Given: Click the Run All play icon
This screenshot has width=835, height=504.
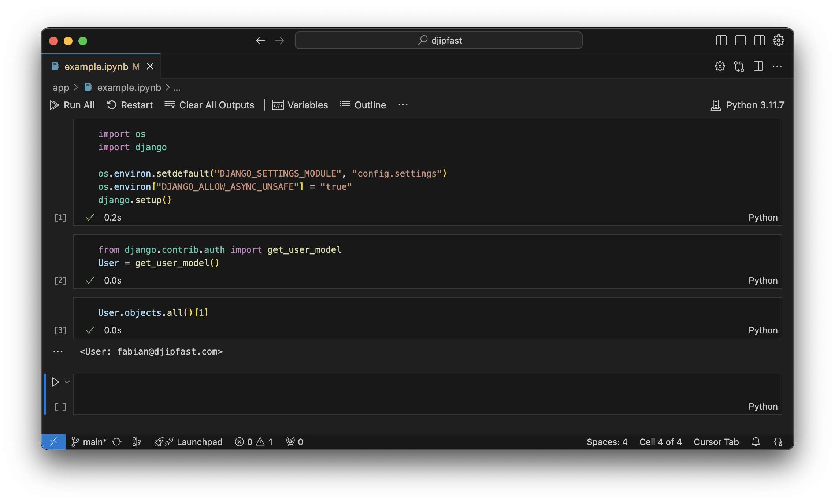Looking at the screenshot, I should click(55, 105).
